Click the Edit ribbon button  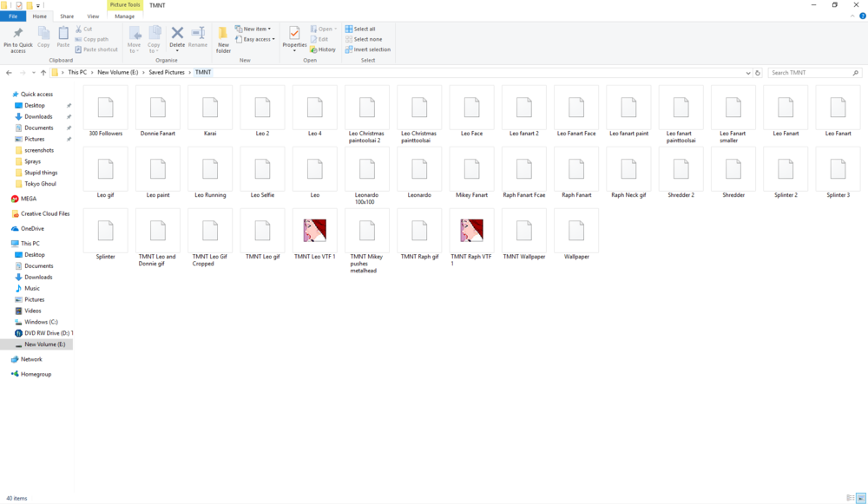(319, 39)
